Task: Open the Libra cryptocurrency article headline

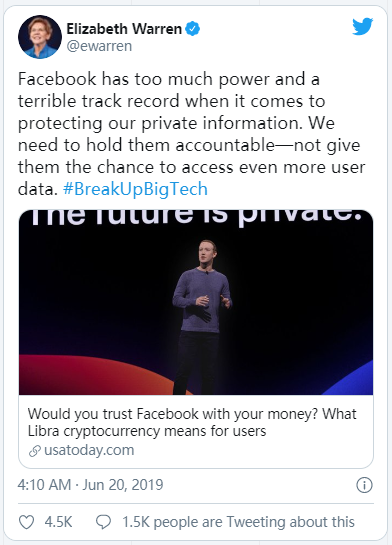Action: point(192,422)
